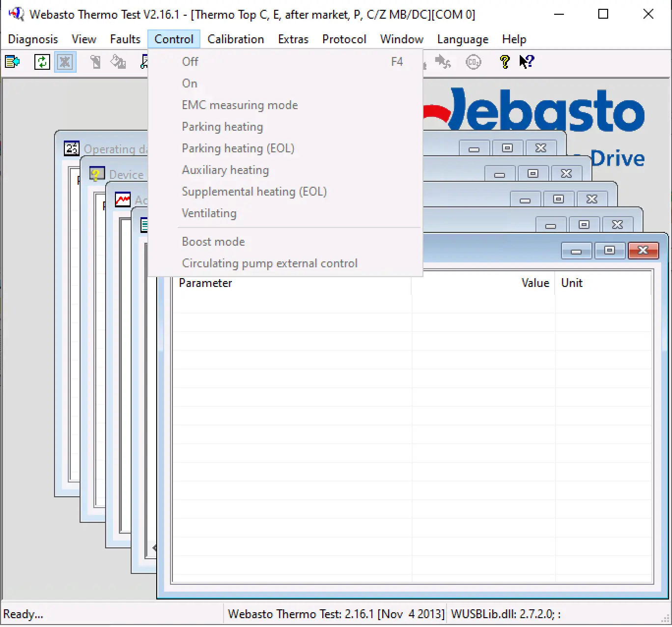Click the Operating data window icon
This screenshot has height=627, width=672.
[x=72, y=148]
